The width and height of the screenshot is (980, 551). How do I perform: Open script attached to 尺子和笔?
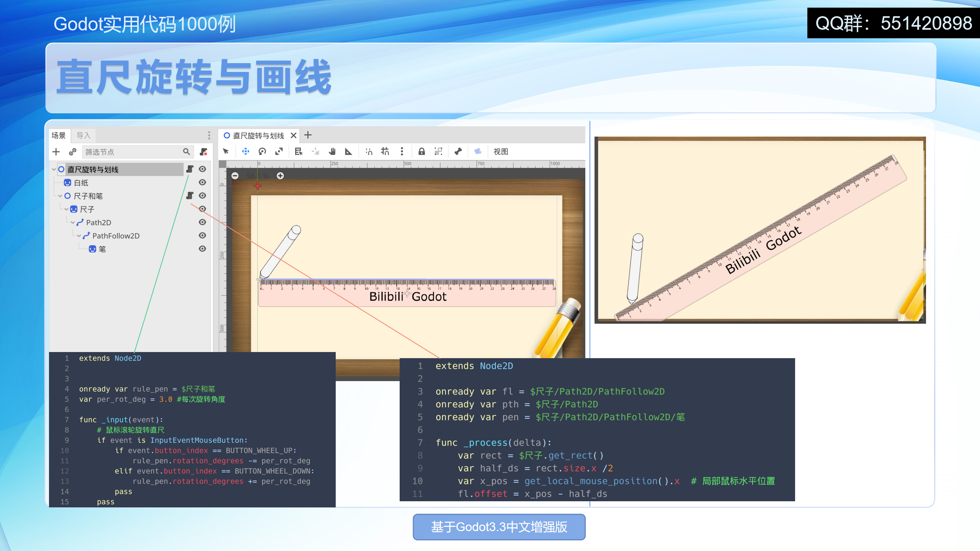[x=190, y=196]
